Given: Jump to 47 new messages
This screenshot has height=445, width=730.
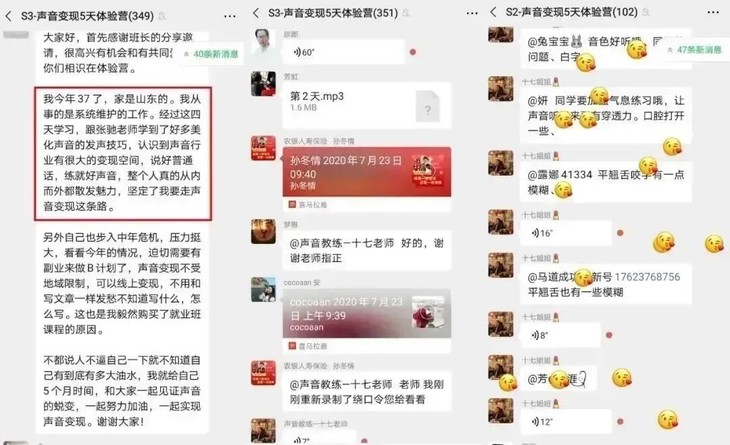Looking at the screenshot, I should tap(695, 49).
